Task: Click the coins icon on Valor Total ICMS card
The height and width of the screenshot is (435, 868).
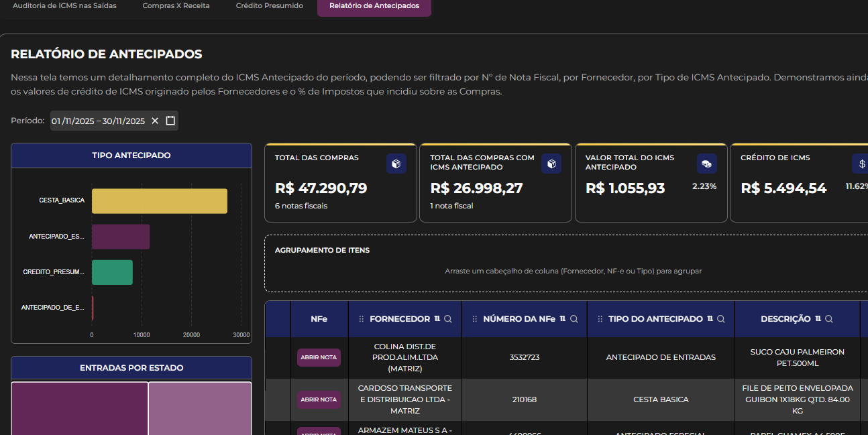Action: (706, 164)
